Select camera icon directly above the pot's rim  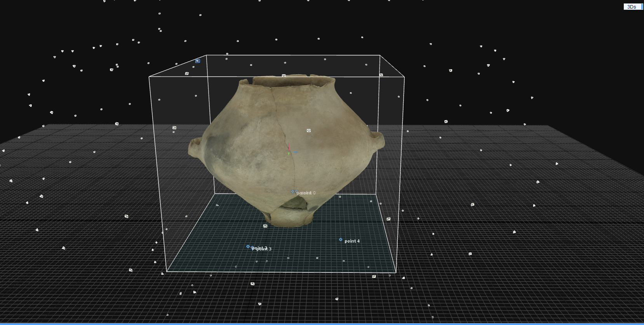coord(284,75)
